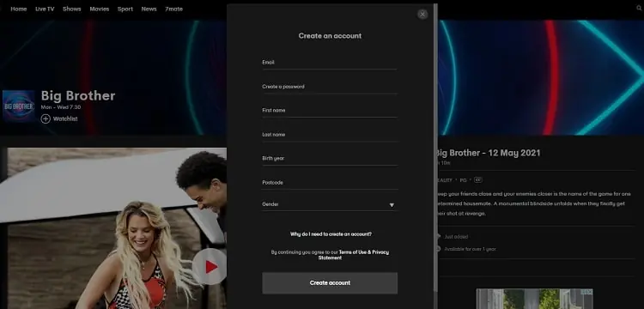644x309 pixels.
Task: Expand the Gender dropdown arrow
Action: click(392, 205)
